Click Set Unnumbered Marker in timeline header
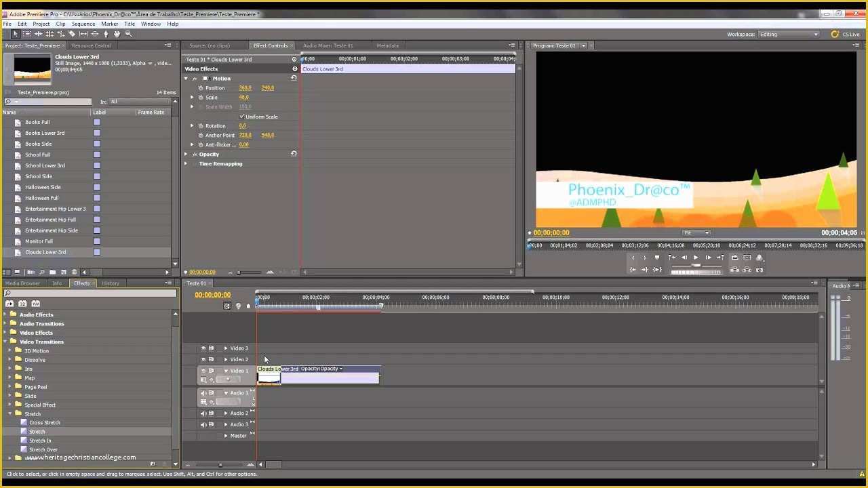Screen dimensions: 868x488 click(x=248, y=306)
